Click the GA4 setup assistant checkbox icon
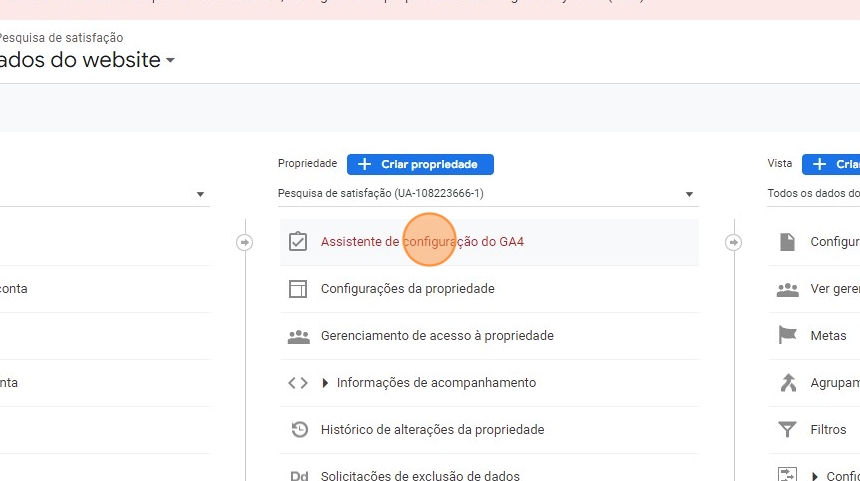860x481 pixels. tap(297, 242)
